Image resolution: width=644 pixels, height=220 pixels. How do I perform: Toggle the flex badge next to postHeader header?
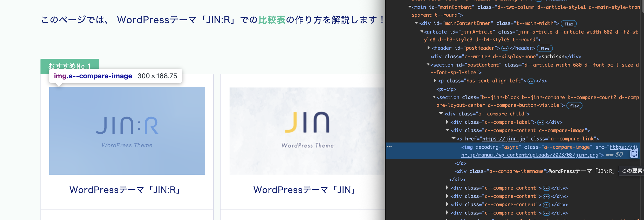pyautogui.click(x=545, y=49)
